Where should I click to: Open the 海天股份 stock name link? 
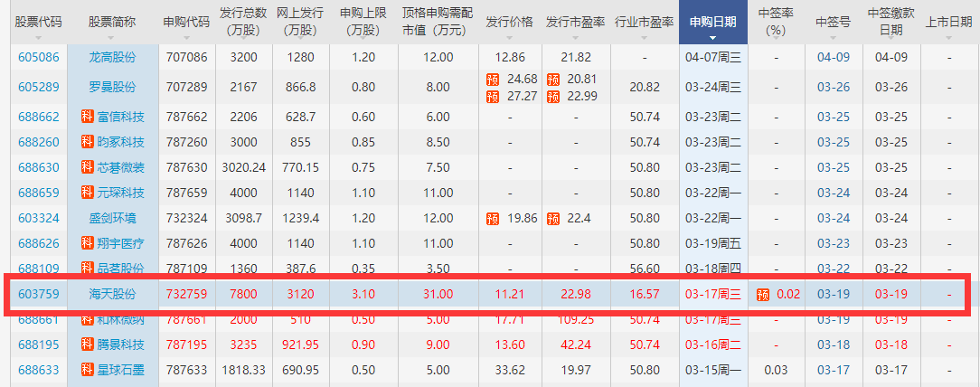pyautogui.click(x=112, y=294)
